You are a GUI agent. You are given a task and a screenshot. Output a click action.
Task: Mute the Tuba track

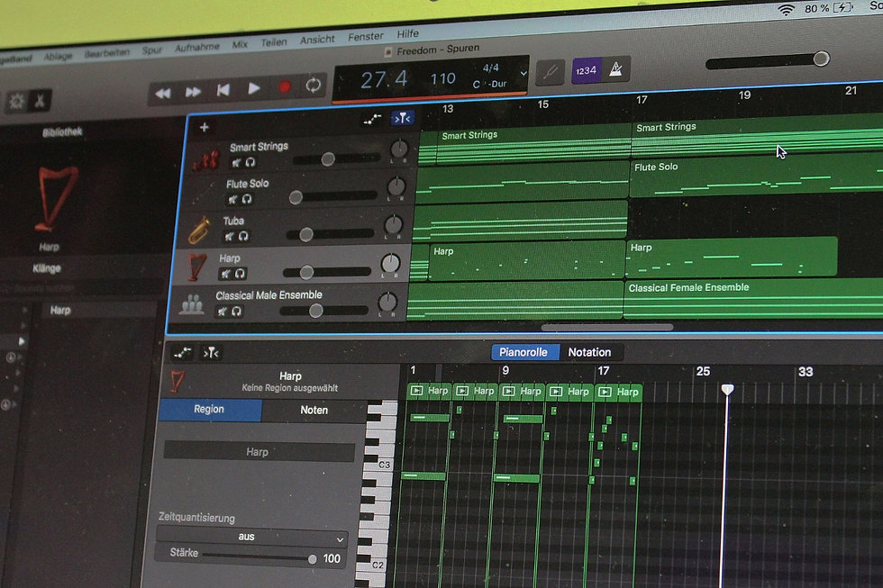[229, 236]
